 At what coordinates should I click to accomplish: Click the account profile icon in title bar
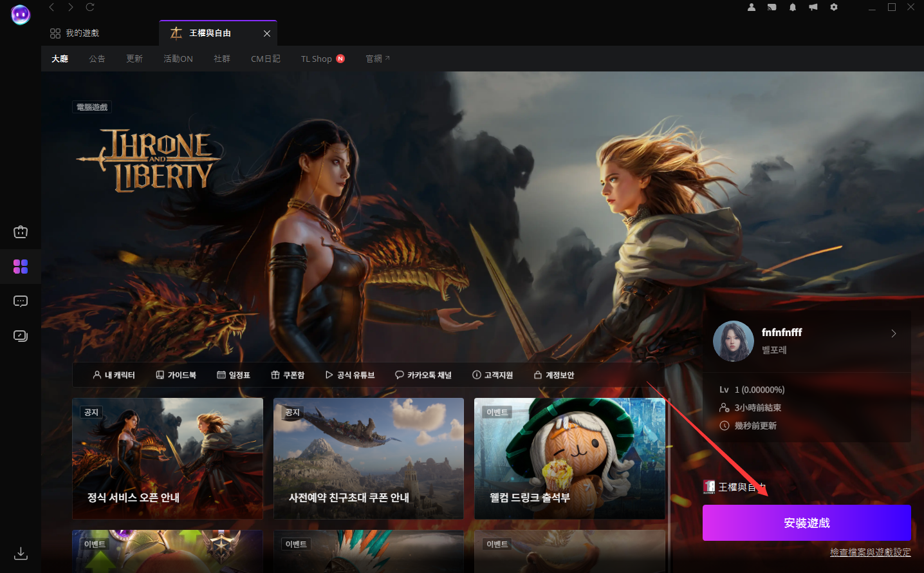tap(752, 7)
